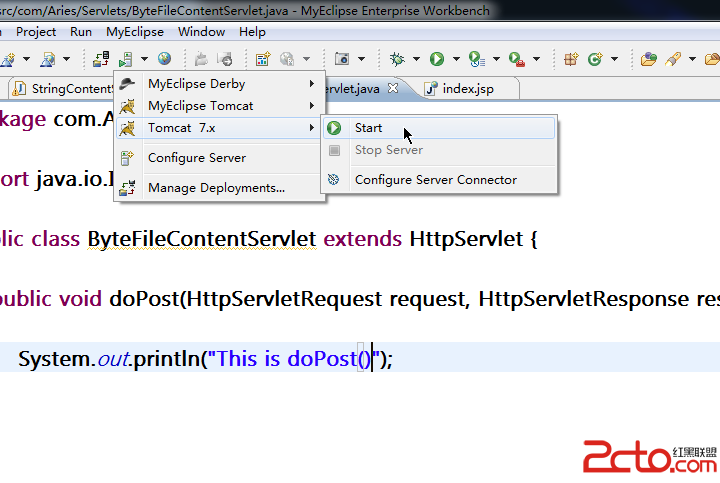Open the Run menu
Screen dimensions: 720x483
tap(81, 32)
